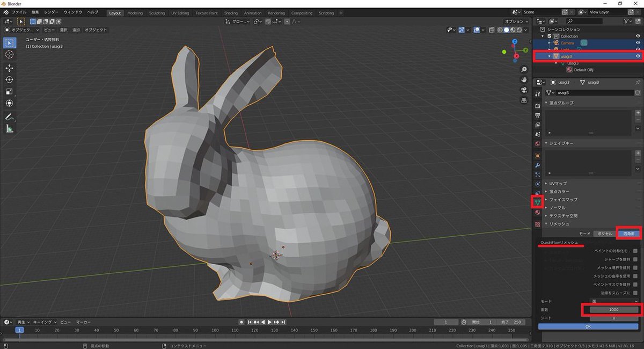Jump to the first frame

[250, 322]
